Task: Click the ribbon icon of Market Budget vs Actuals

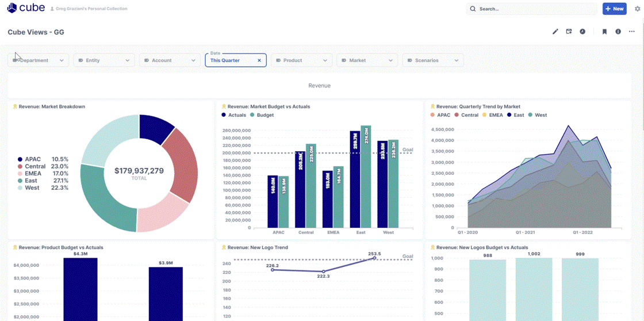Action: point(224,106)
